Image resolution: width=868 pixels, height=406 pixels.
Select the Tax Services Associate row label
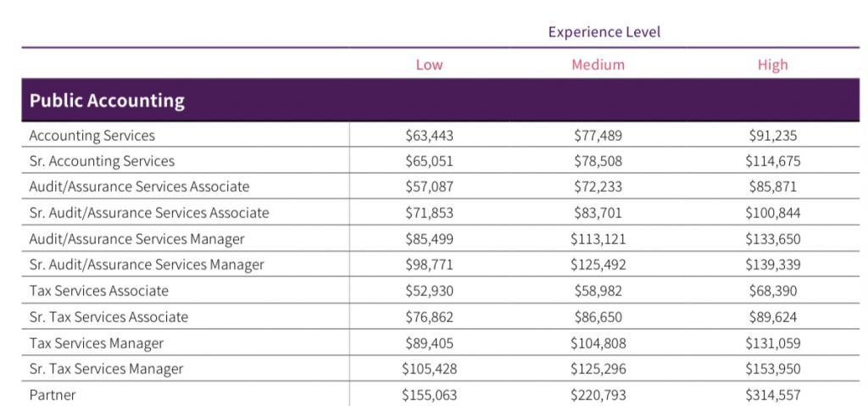[x=99, y=291]
